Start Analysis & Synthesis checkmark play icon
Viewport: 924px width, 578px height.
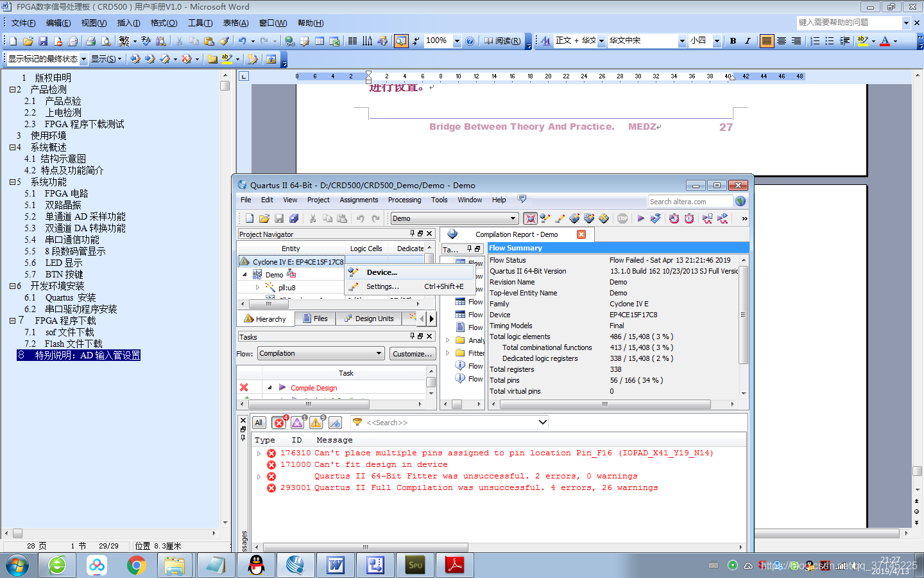tap(655, 218)
